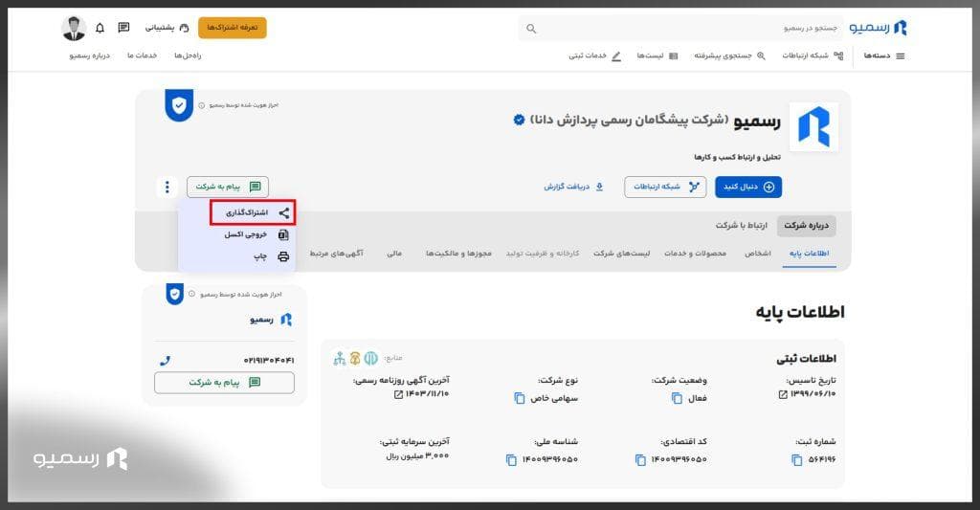Select 'مالی' sub-tab
980x510 pixels.
(394, 254)
